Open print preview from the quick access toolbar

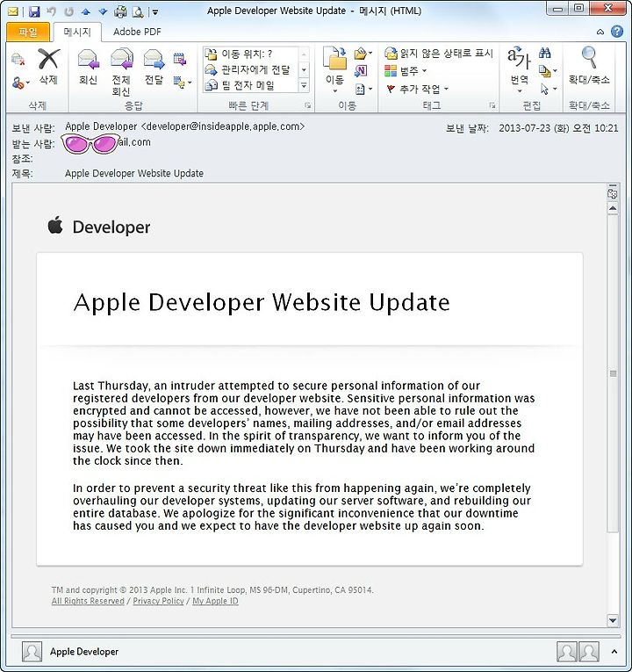138,11
